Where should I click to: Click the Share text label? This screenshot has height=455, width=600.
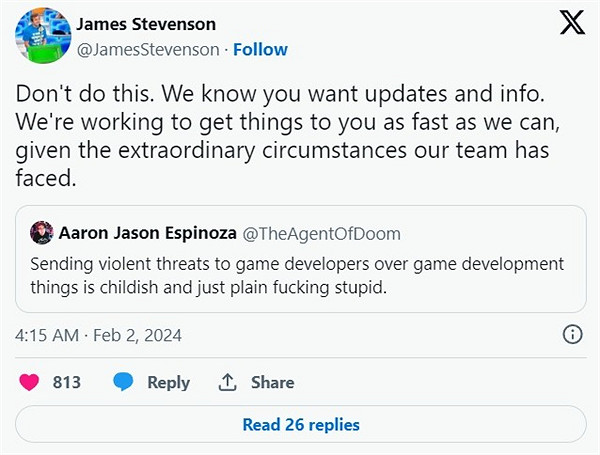click(272, 382)
